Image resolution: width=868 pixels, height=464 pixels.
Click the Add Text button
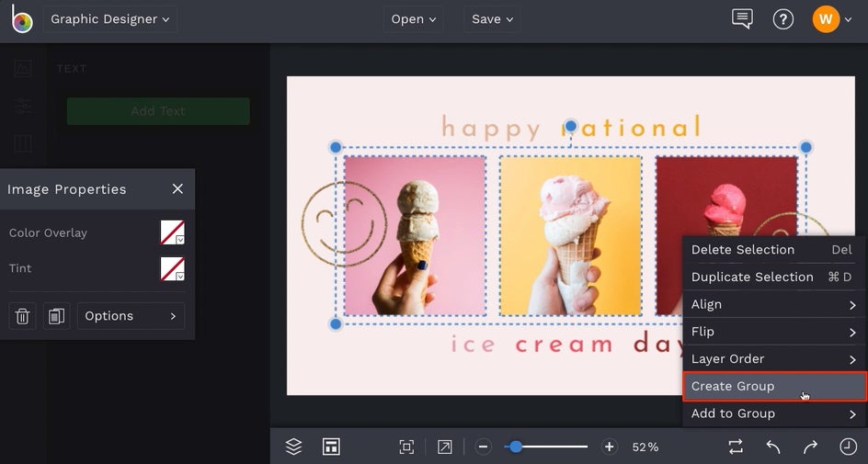coord(158,111)
